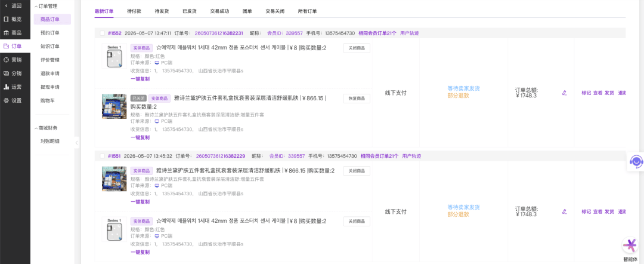Open 退款申请 in the order menu

click(x=50, y=73)
